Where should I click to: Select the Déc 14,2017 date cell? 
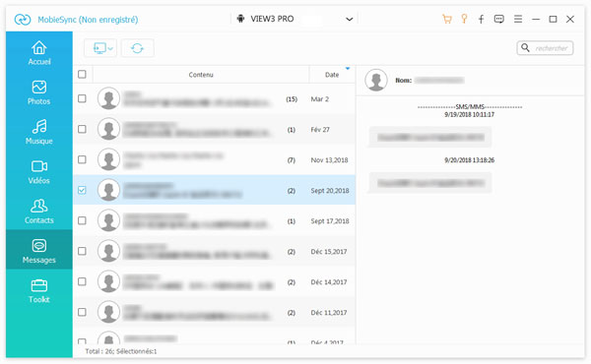[329, 282]
